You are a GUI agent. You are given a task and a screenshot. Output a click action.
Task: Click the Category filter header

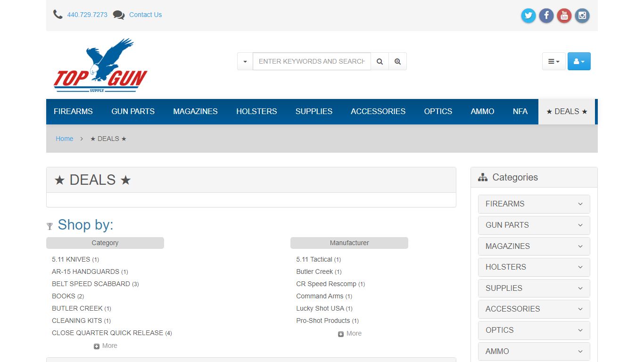(x=105, y=243)
